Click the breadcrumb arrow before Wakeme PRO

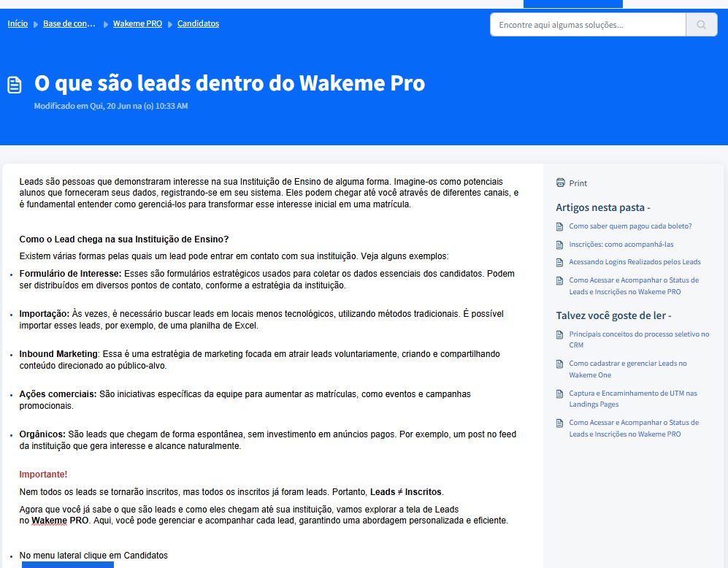[x=106, y=24]
